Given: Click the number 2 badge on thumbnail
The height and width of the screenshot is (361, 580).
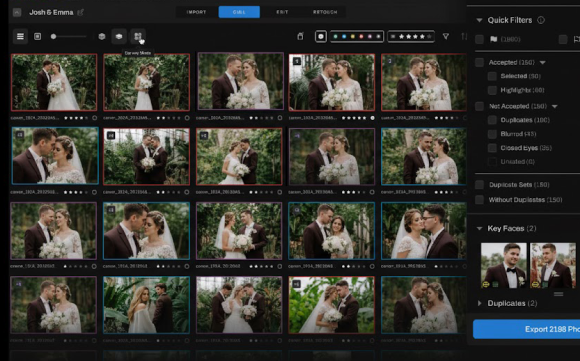Looking at the screenshot, I should click(x=389, y=61).
